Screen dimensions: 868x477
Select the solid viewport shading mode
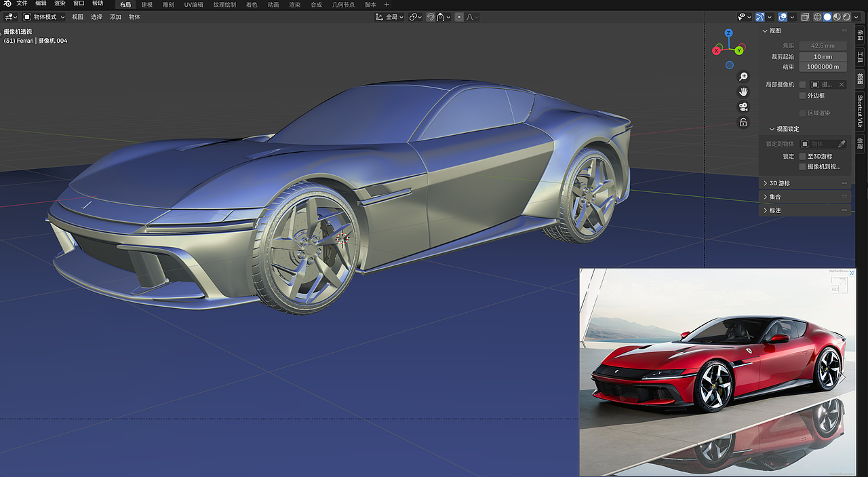(x=827, y=17)
